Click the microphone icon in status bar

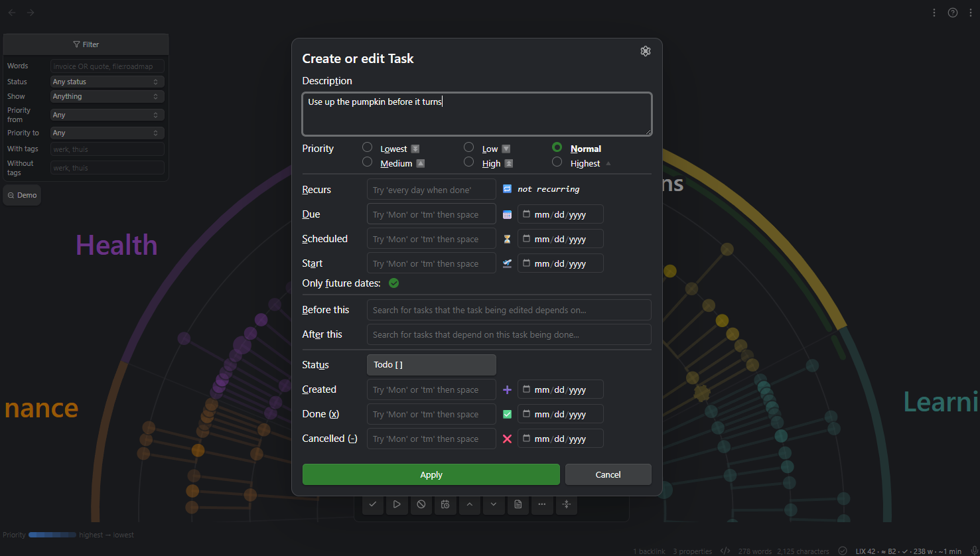point(973,551)
